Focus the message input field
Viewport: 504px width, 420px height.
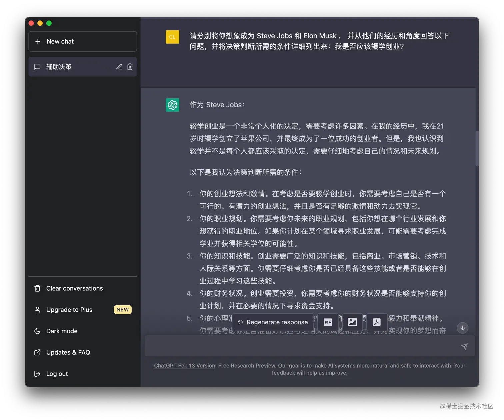310,346
